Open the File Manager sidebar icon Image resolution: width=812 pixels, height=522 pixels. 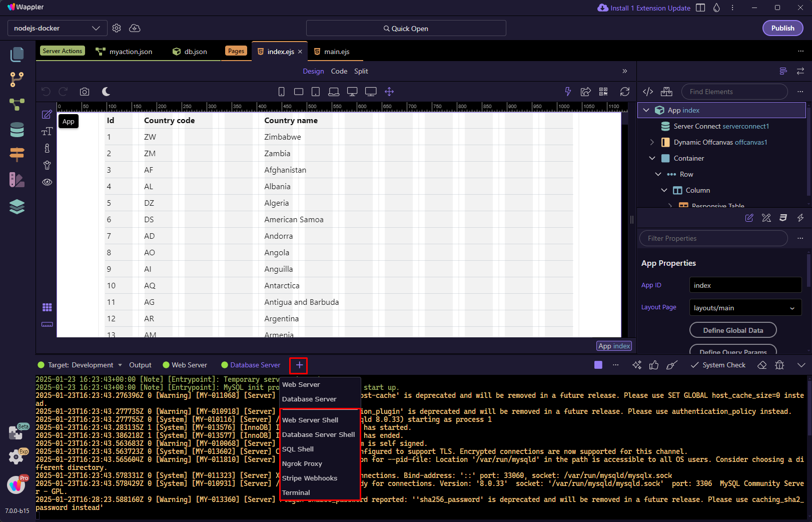17,54
